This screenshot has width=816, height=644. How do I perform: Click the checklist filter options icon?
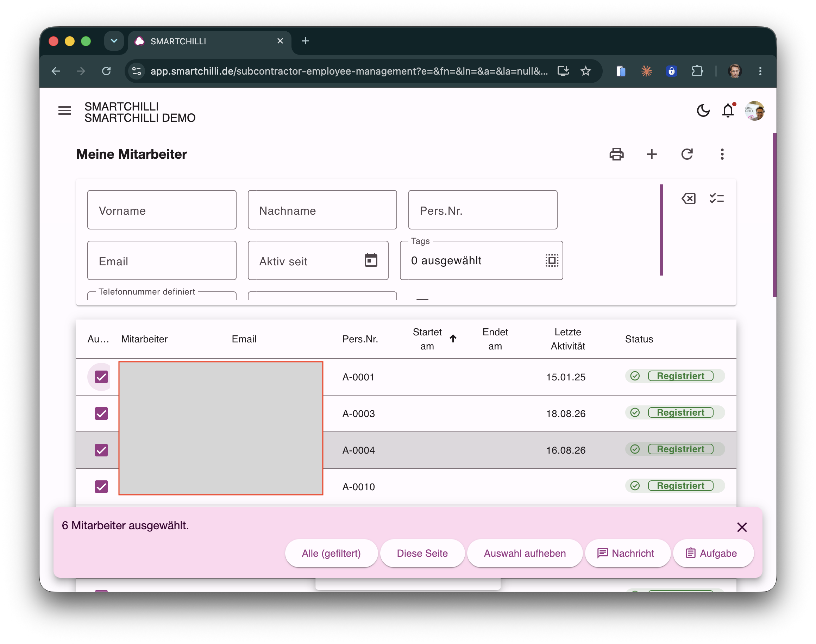pyautogui.click(x=716, y=198)
